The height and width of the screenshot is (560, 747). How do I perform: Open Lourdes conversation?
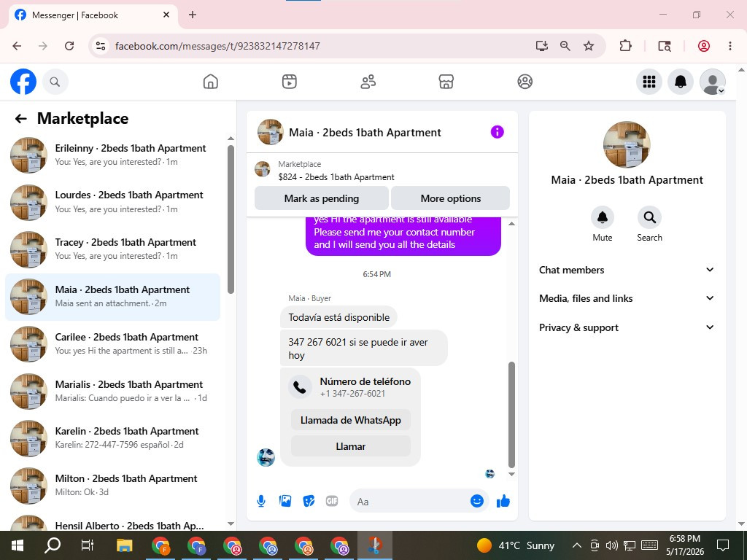[x=113, y=202]
